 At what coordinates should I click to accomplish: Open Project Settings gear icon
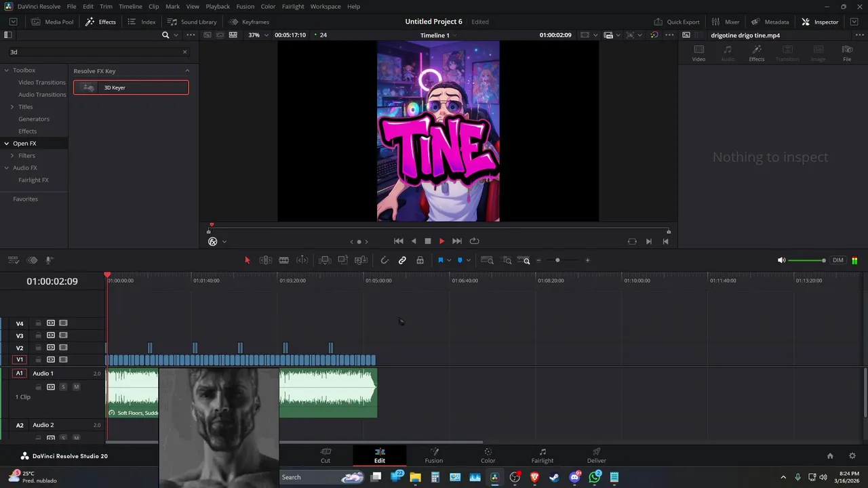pos(852,456)
